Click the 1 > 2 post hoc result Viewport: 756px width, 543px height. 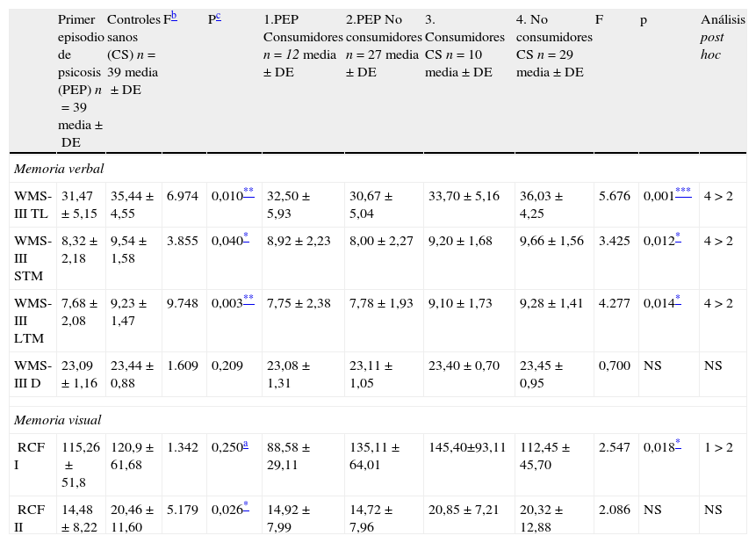point(717,447)
